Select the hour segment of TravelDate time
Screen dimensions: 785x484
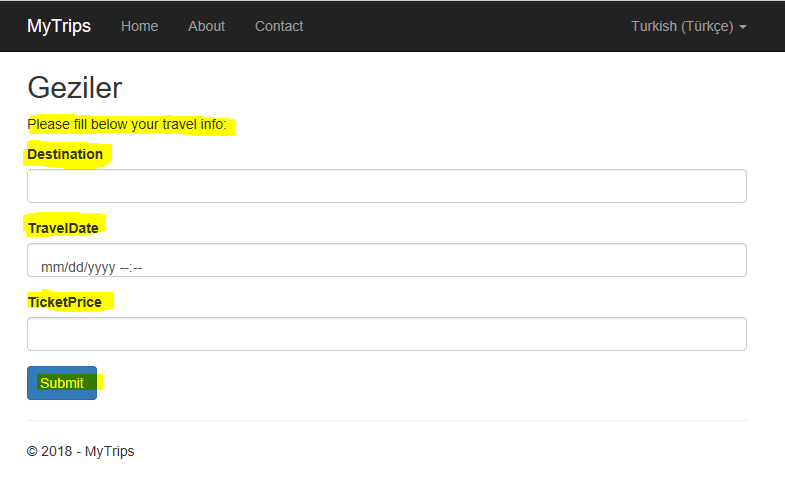125,268
